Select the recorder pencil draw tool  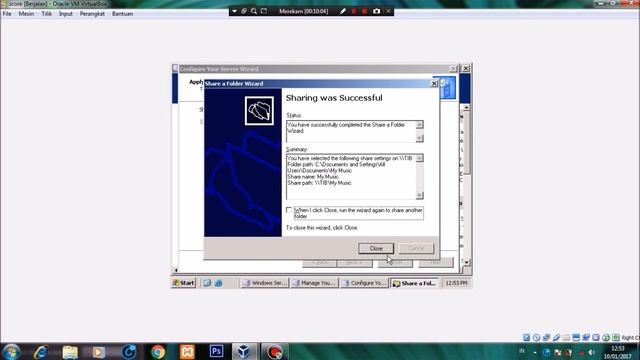pos(343,11)
